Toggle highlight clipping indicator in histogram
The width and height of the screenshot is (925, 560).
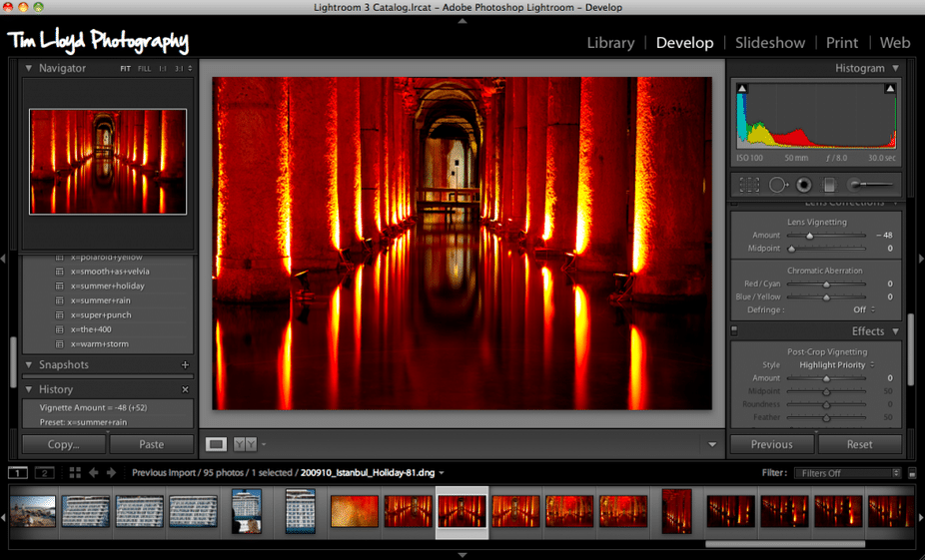click(x=890, y=89)
